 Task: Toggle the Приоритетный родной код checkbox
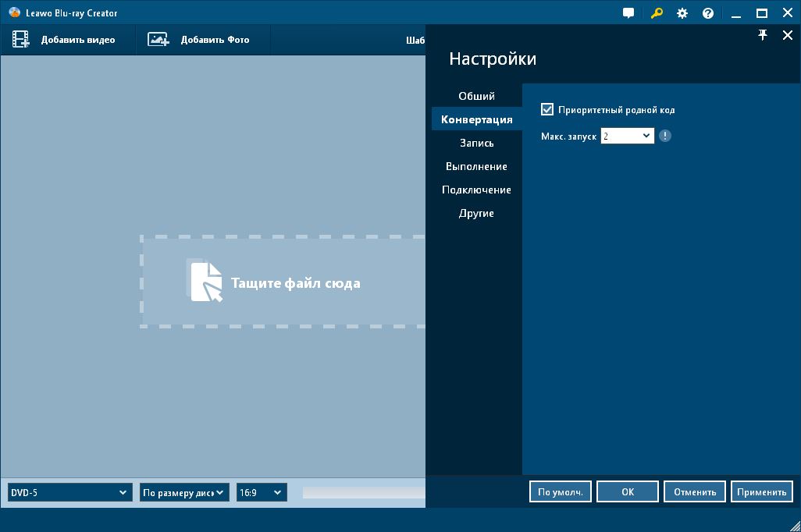click(547, 109)
